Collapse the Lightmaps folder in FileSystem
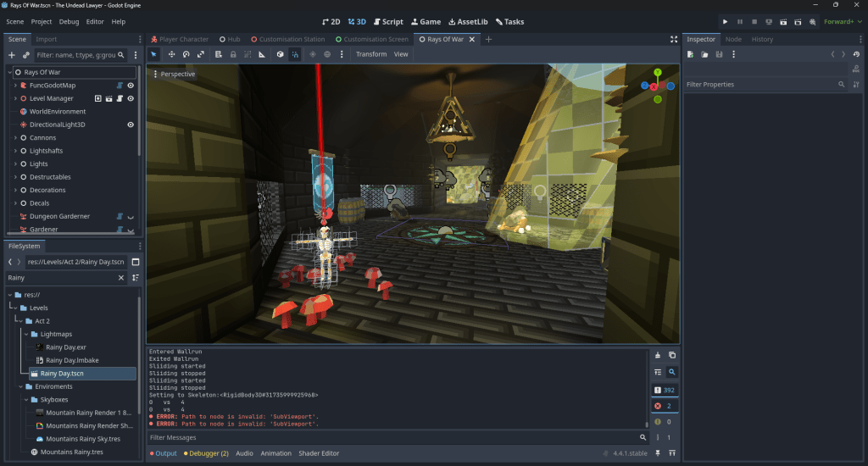This screenshot has height=466, width=868. [26, 334]
